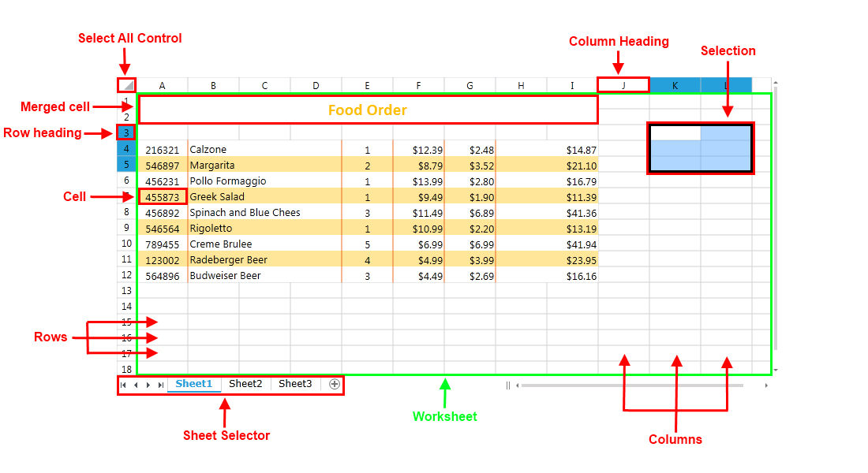Select row heading 3

click(x=127, y=133)
